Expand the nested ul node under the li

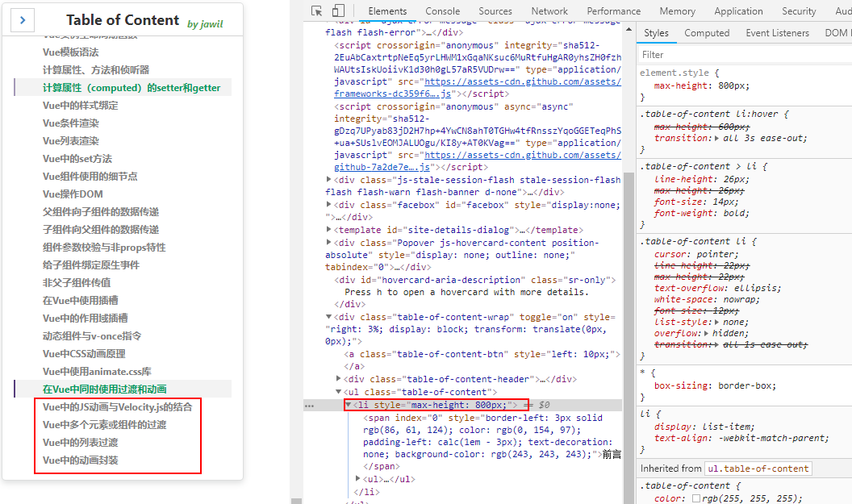(358, 478)
